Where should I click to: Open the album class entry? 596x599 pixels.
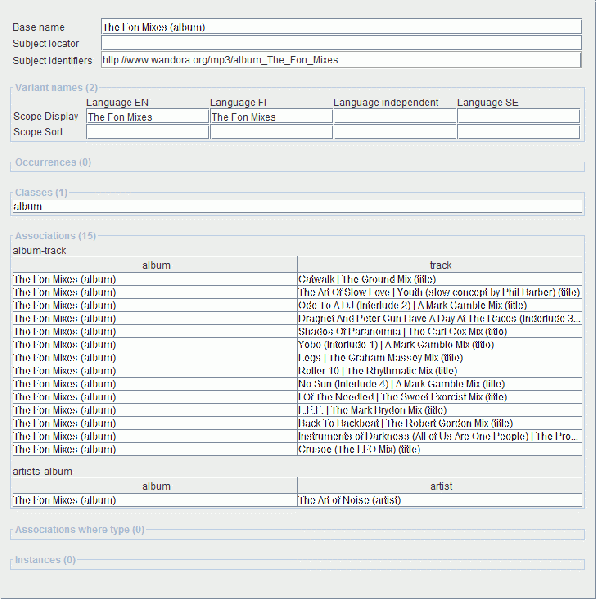tap(297, 206)
